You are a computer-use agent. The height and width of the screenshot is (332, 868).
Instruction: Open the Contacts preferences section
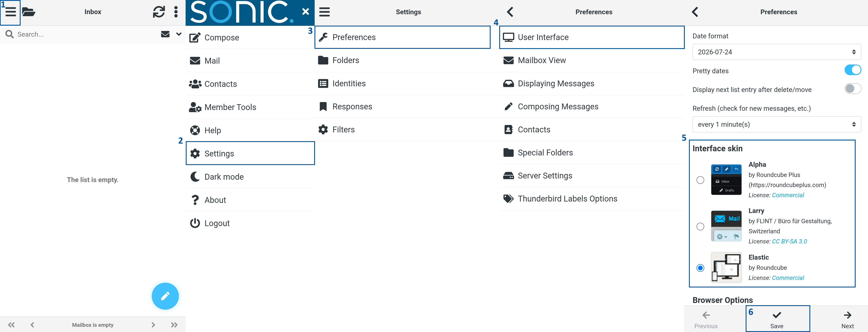pos(592,129)
